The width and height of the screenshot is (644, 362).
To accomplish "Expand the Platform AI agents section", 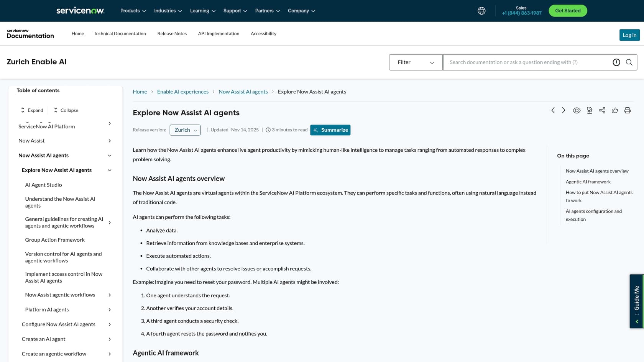I will pos(110,310).
